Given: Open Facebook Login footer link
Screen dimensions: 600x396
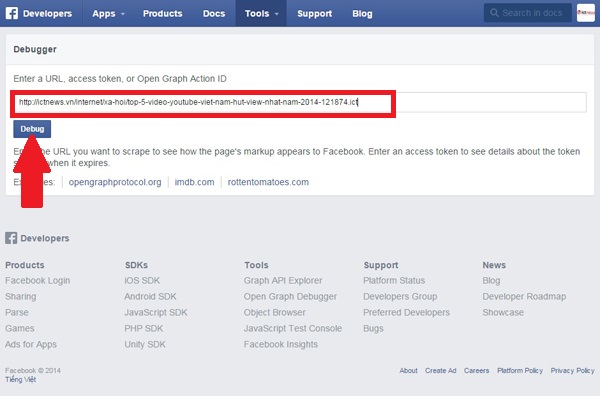Looking at the screenshot, I should [38, 280].
